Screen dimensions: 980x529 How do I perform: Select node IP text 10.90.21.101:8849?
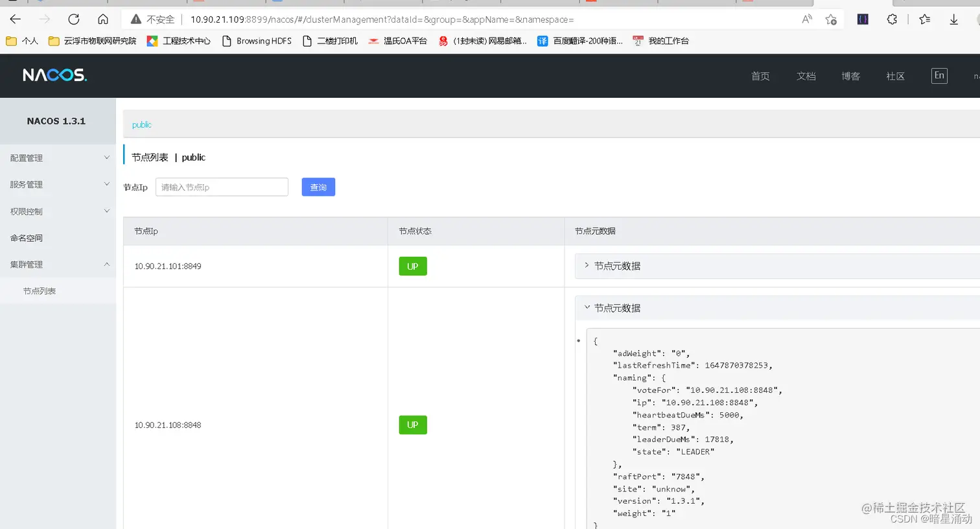(x=167, y=266)
